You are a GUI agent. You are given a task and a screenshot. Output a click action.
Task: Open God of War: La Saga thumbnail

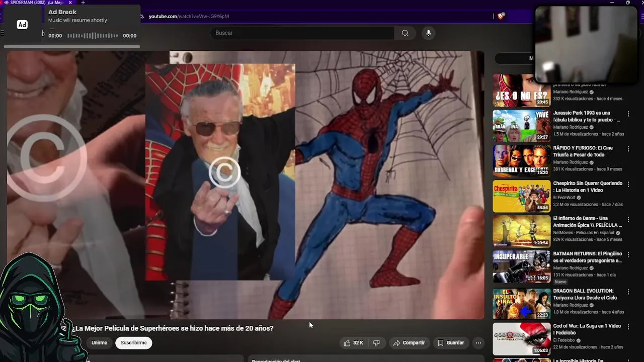click(522, 339)
